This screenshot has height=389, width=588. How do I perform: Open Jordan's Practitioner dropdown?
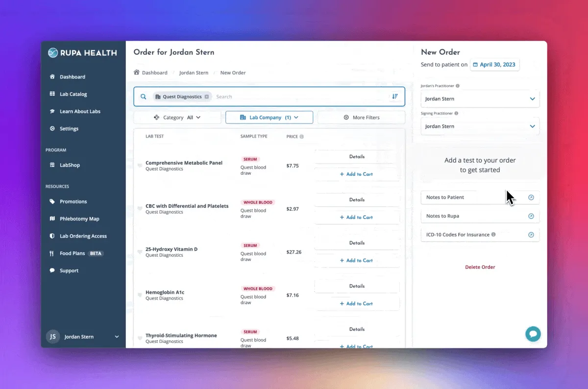tap(480, 99)
